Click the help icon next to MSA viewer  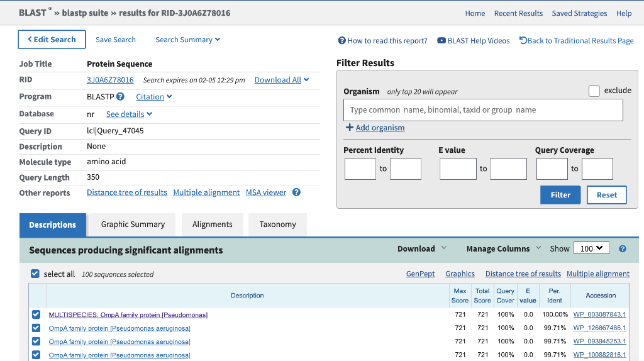[296, 192]
